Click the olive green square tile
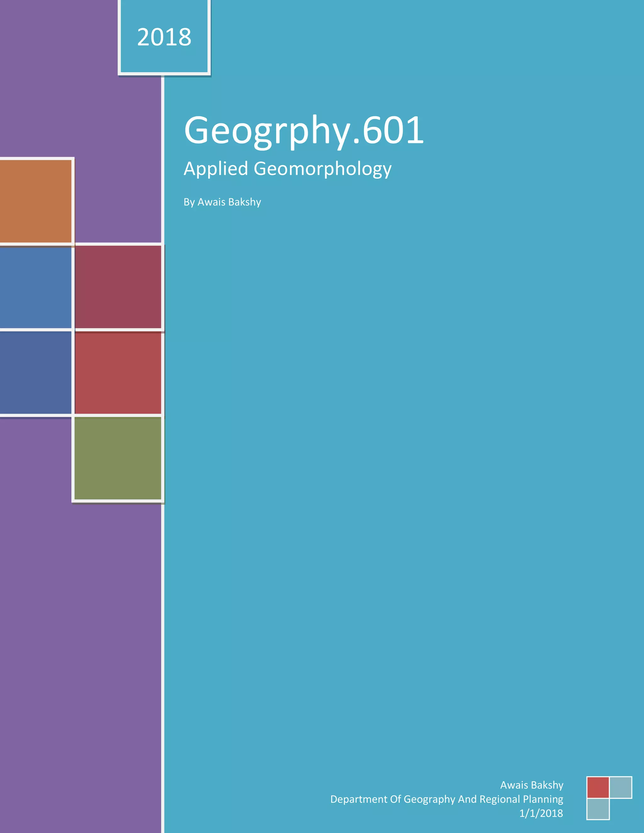This screenshot has height=833, width=644. pos(118,458)
